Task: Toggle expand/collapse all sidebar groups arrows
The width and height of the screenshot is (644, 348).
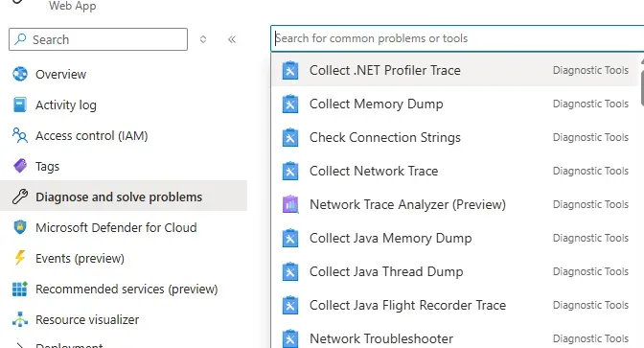Action: [x=203, y=39]
